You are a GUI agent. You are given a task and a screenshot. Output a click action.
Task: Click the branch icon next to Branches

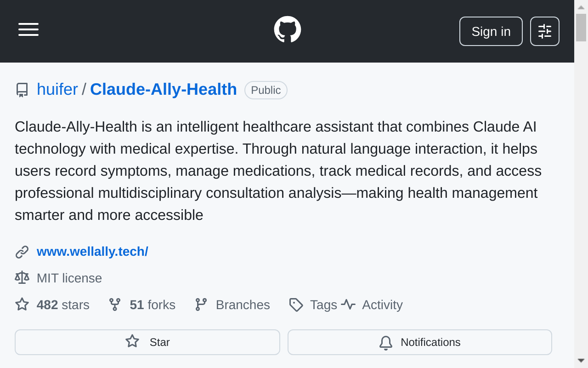point(201,304)
